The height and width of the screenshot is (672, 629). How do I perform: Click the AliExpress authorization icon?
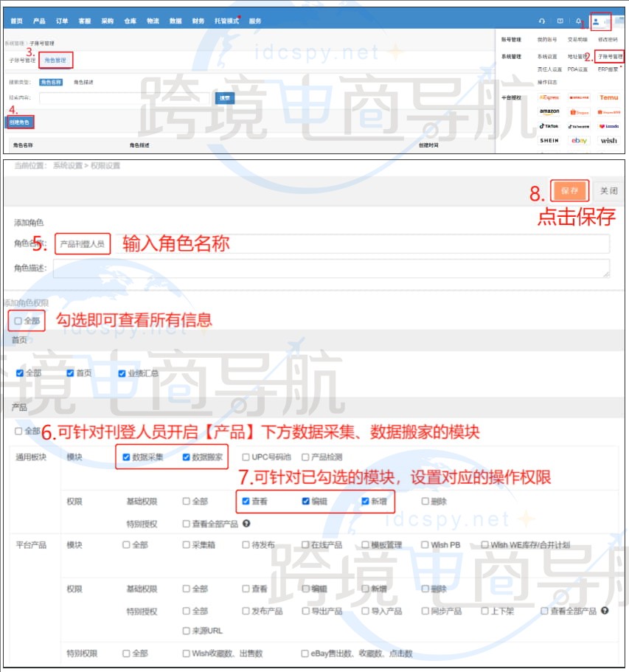(x=549, y=97)
